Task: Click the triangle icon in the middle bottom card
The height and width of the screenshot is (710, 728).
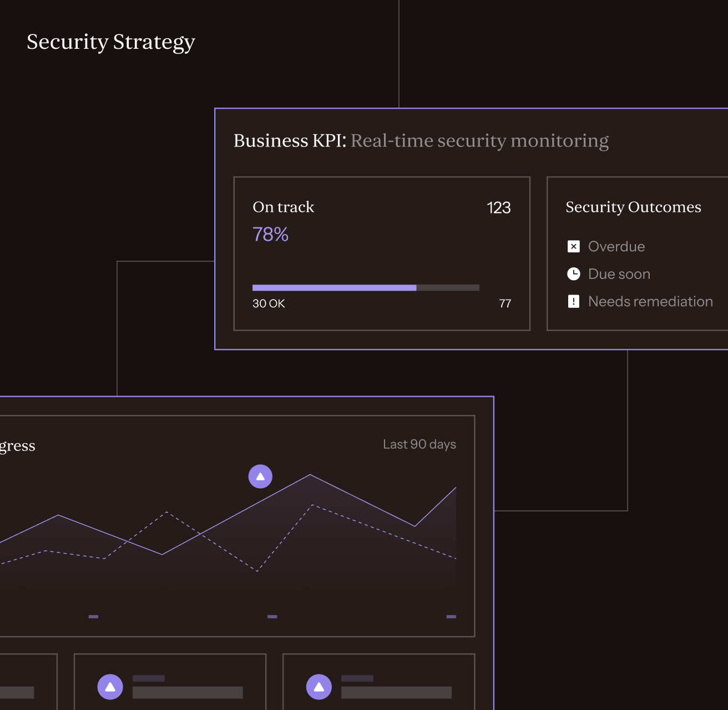Action: (110, 687)
